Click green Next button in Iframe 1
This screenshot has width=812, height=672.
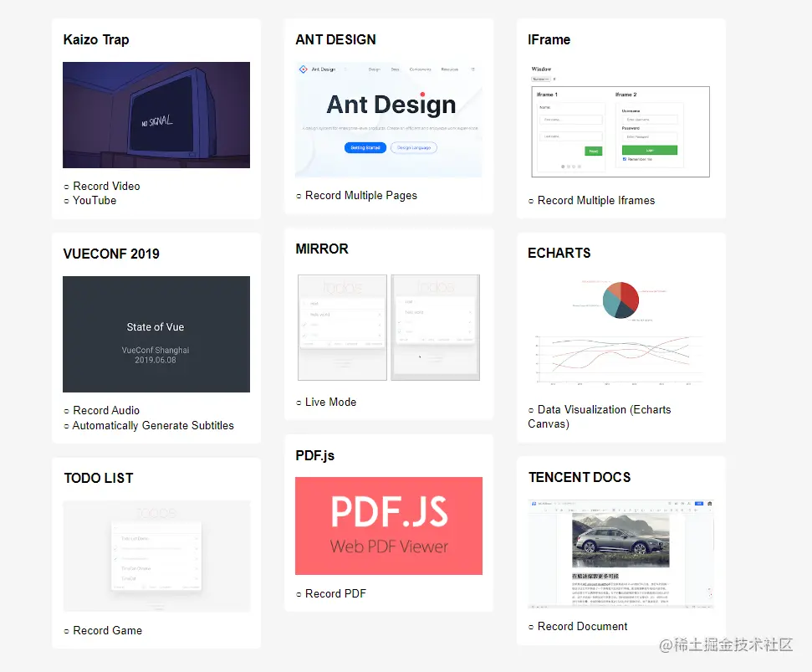(594, 151)
